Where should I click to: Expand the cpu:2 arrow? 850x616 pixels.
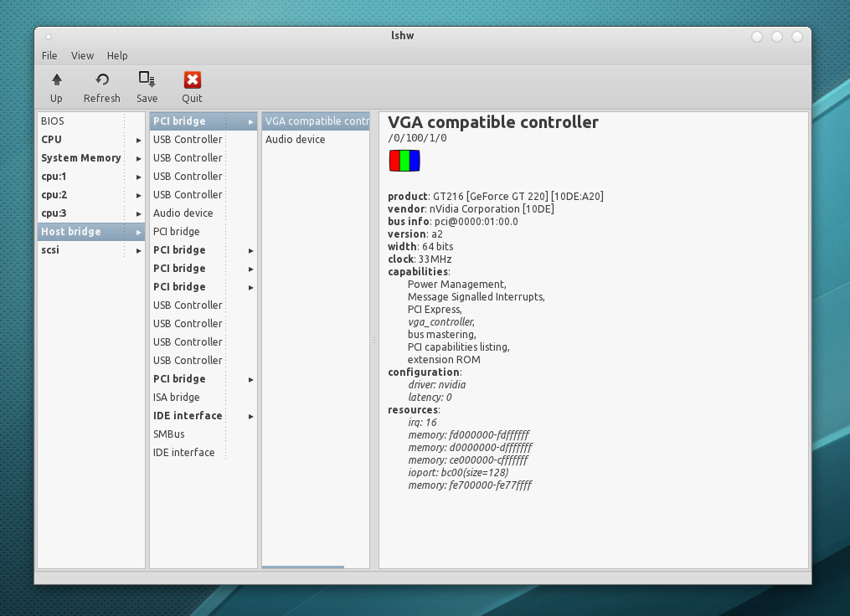[139, 195]
